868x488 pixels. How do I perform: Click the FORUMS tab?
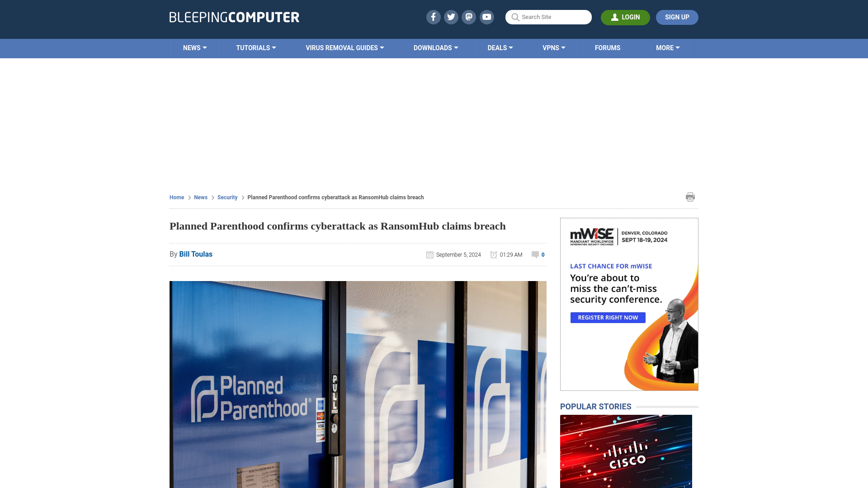608,47
